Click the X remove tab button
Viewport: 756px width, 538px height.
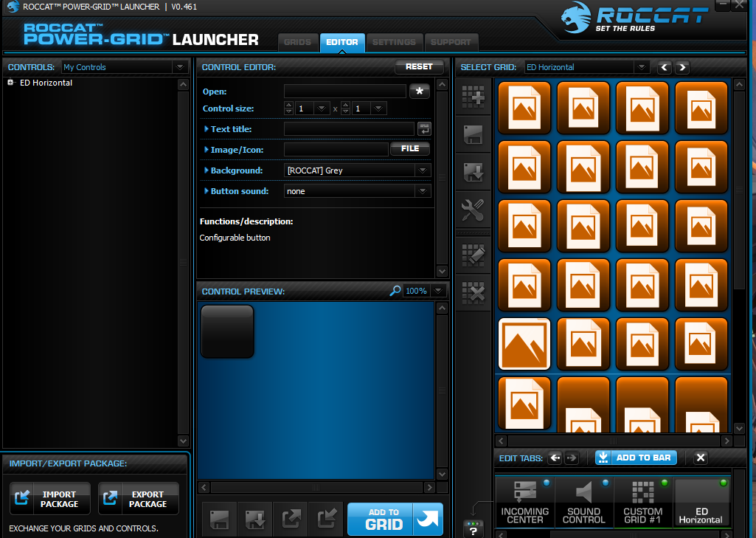(701, 458)
